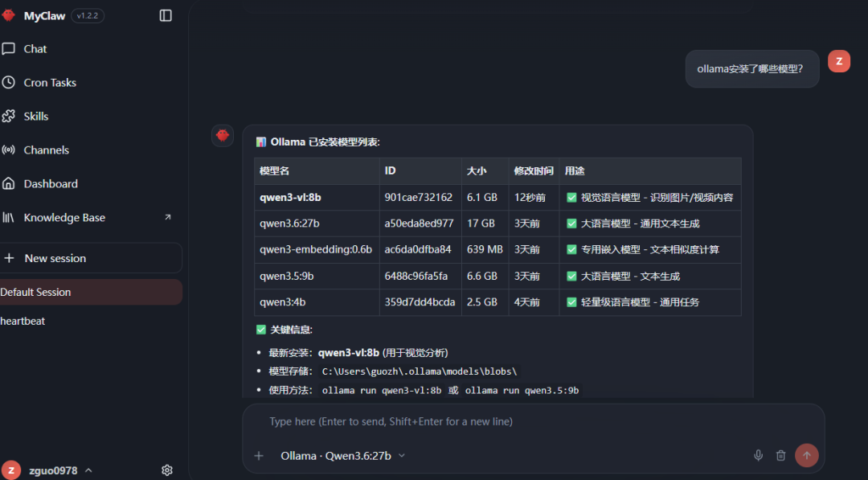This screenshot has width=868, height=480.
Task: Open the Cron Tasks section
Action: pos(50,83)
